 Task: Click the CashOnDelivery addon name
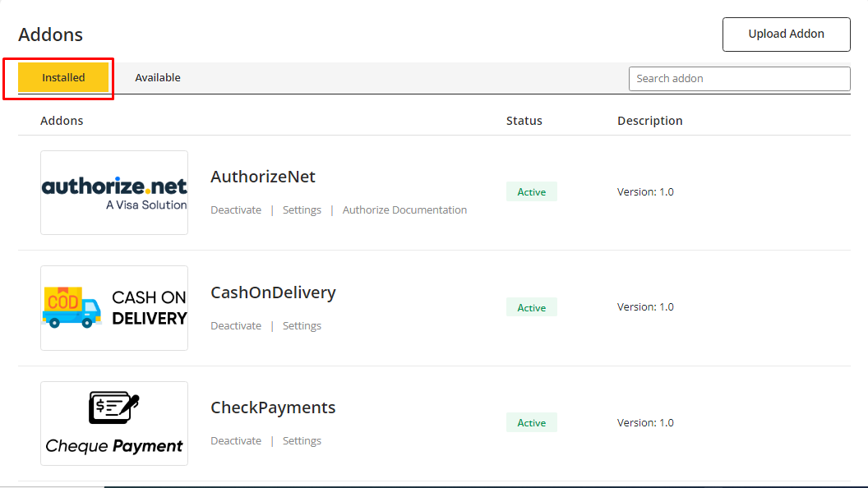click(x=273, y=292)
